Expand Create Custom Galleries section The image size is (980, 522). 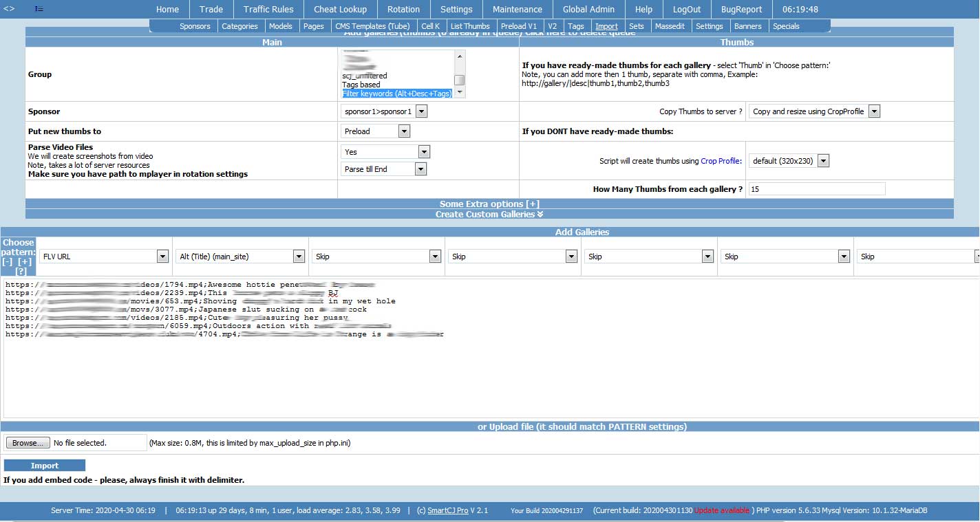pos(489,214)
